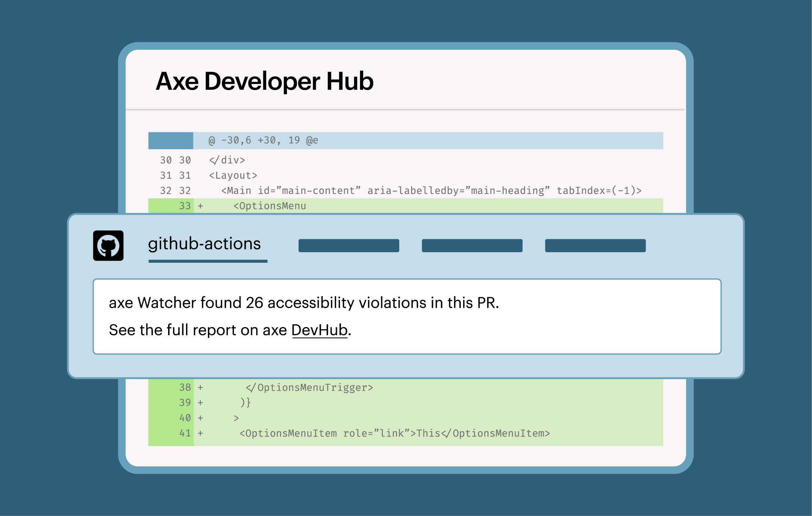Click line number 39 in the diff

tap(185, 402)
